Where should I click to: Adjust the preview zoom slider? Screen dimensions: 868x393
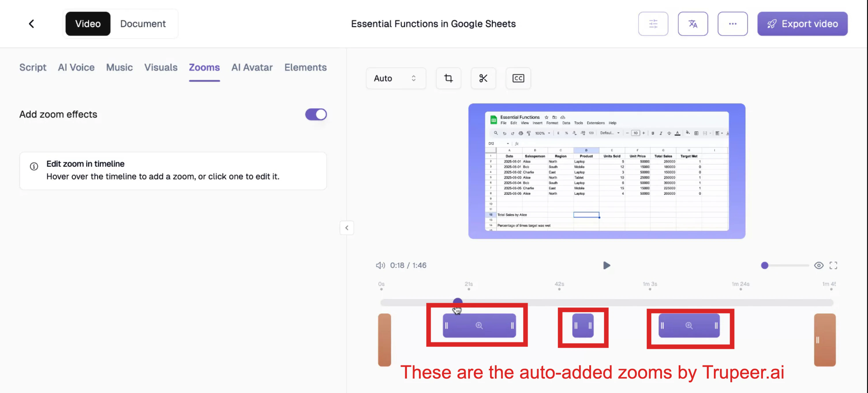coord(765,265)
